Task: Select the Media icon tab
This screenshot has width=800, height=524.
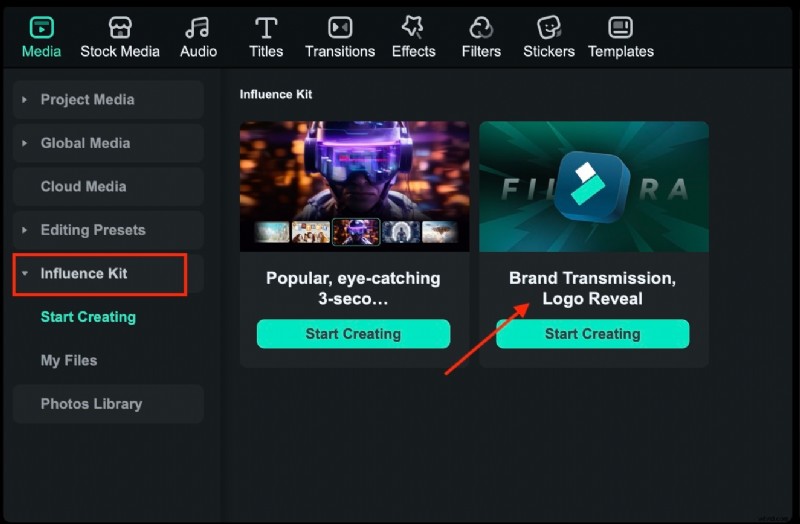Action: (41, 28)
